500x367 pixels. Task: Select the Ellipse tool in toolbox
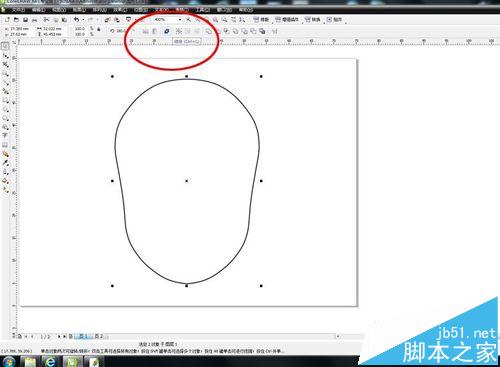tap(5, 109)
